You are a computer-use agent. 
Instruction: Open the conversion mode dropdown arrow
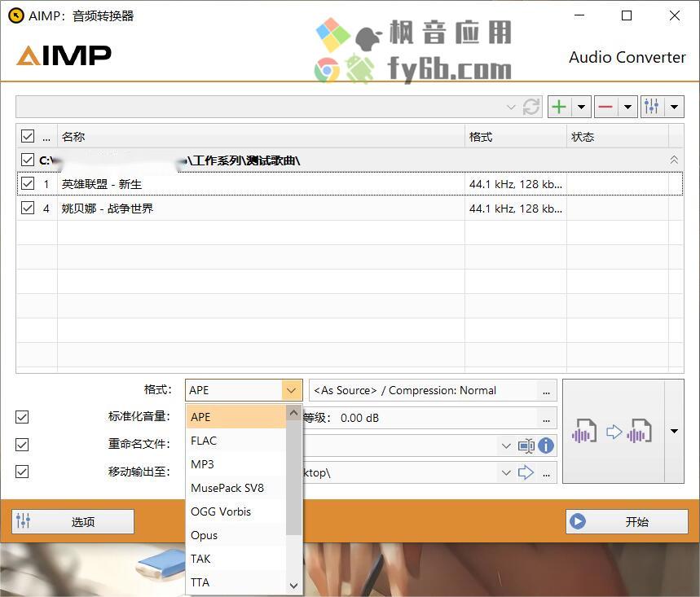click(x=674, y=431)
